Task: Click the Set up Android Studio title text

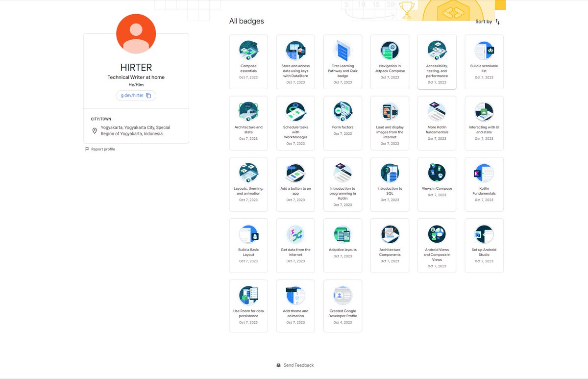Action: [x=484, y=253]
